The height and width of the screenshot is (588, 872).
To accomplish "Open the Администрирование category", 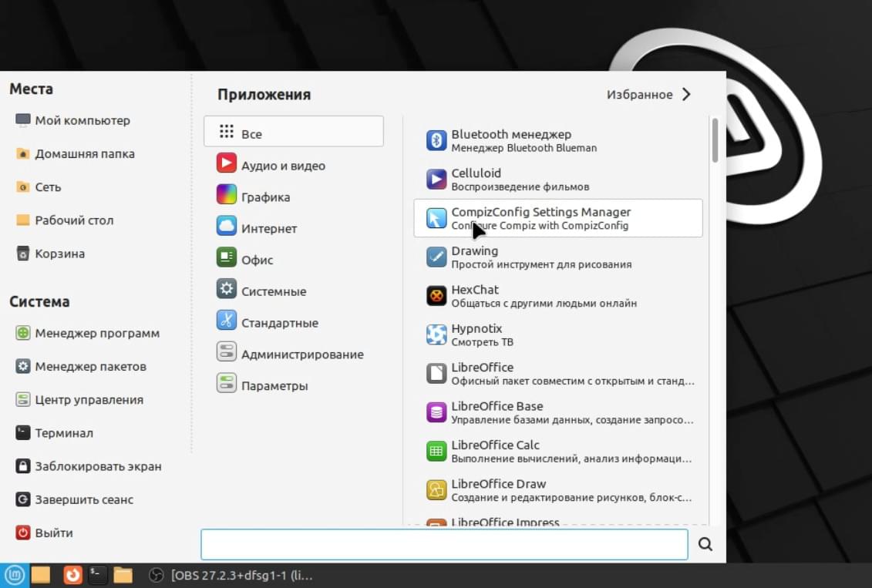I will tap(294, 354).
